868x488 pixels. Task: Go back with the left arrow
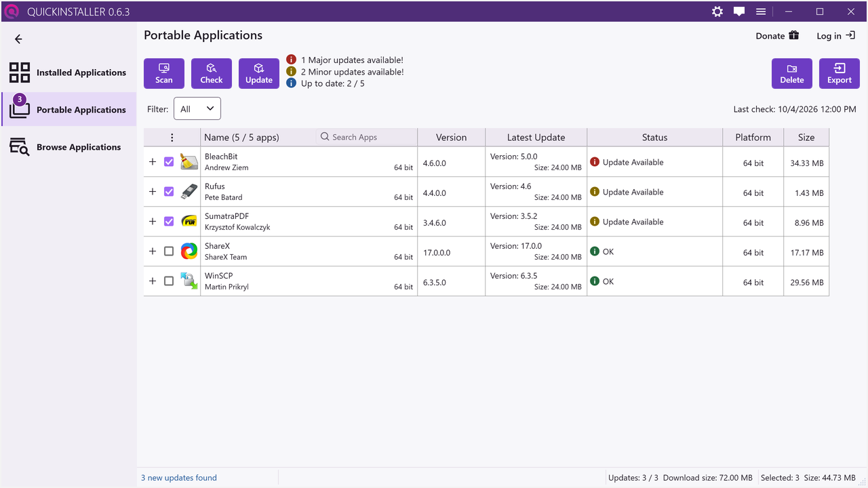click(18, 39)
